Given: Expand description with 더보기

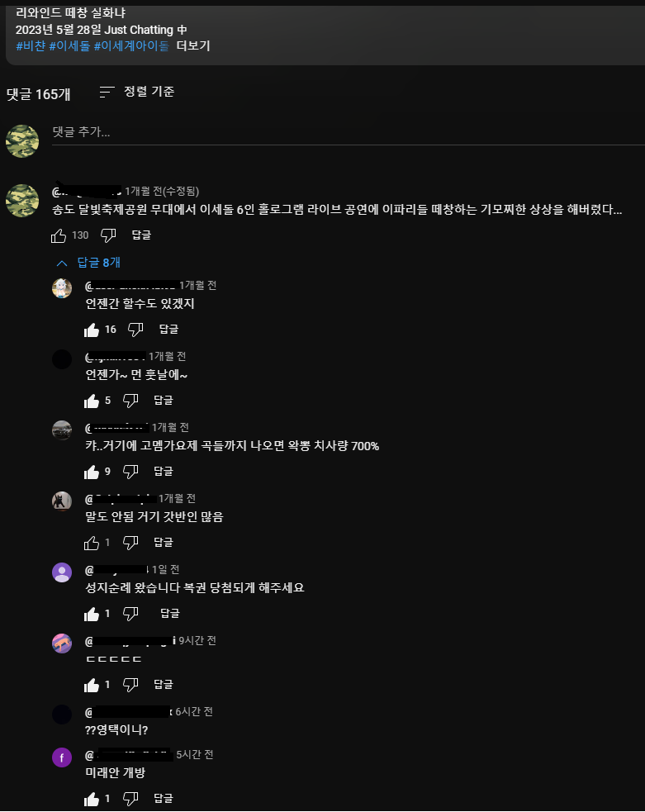Looking at the screenshot, I should click(x=193, y=45).
